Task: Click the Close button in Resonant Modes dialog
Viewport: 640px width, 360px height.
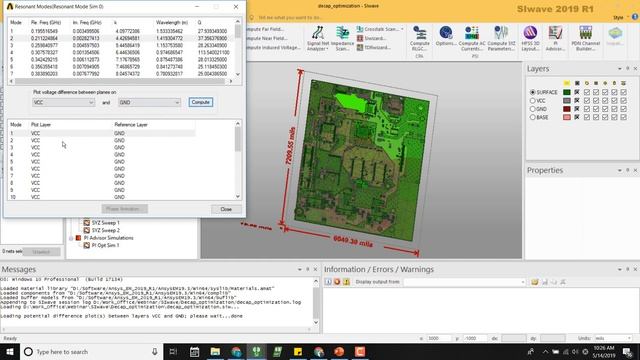Action: pyautogui.click(x=226, y=209)
